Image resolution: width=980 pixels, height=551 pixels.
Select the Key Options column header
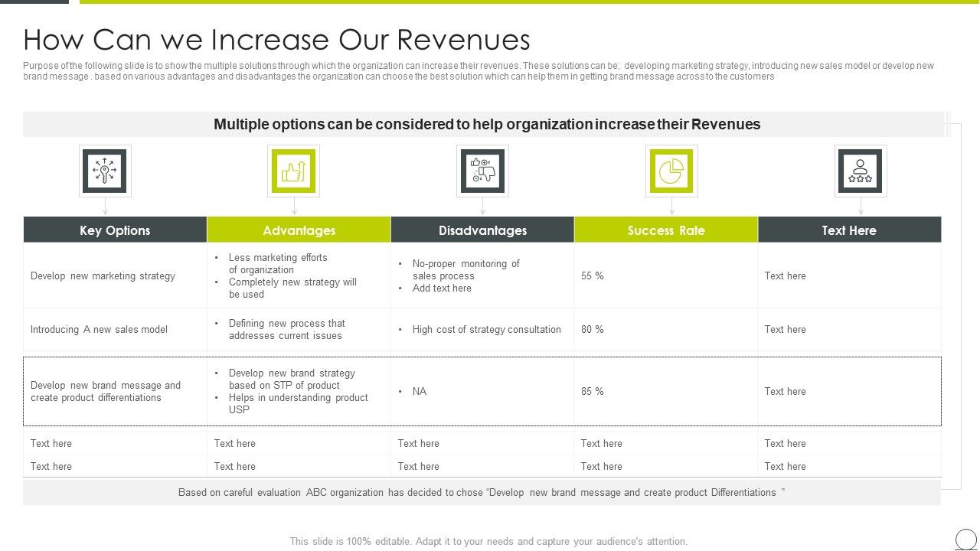(115, 230)
